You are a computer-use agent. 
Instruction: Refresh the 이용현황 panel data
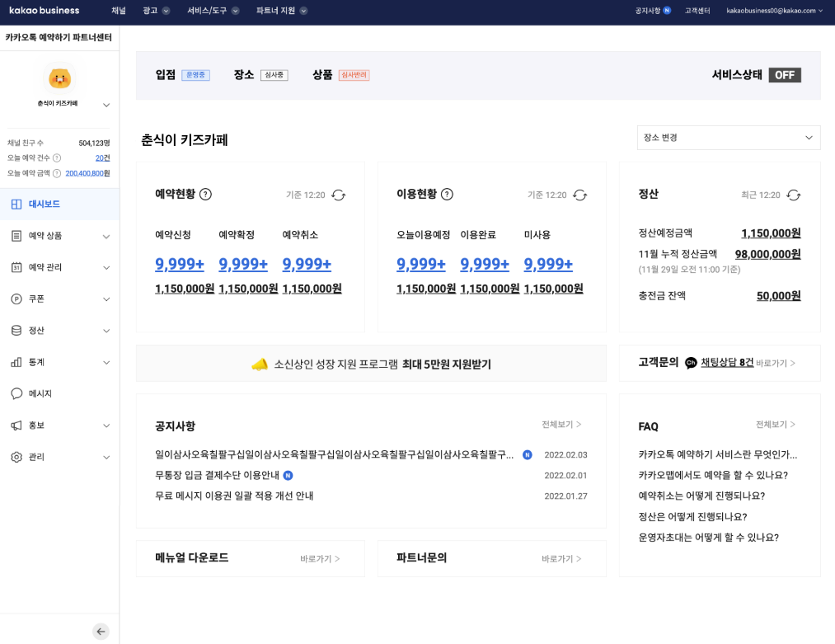point(579,195)
